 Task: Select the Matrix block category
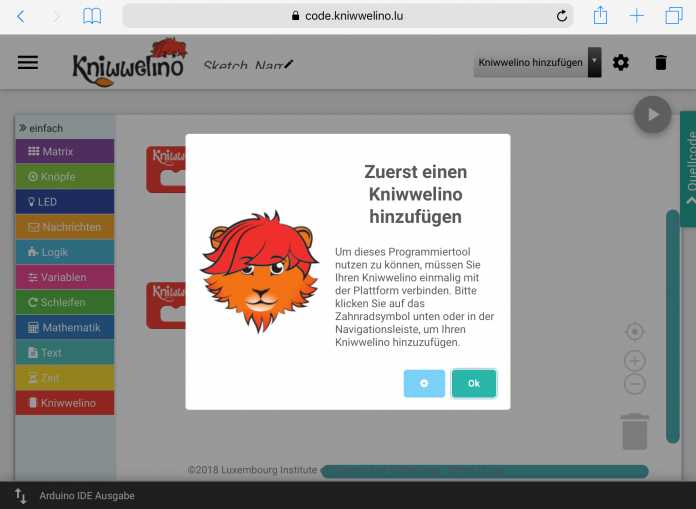tap(64, 152)
